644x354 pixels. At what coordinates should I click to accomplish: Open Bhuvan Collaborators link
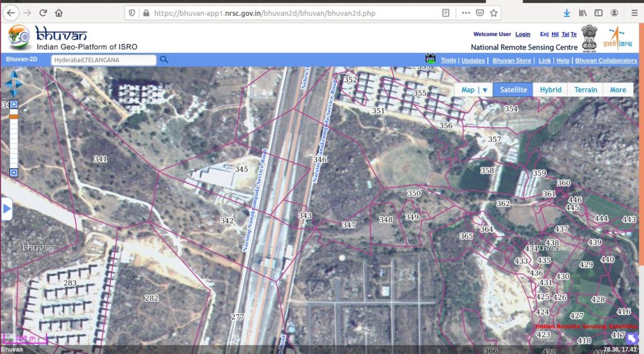[606, 60]
